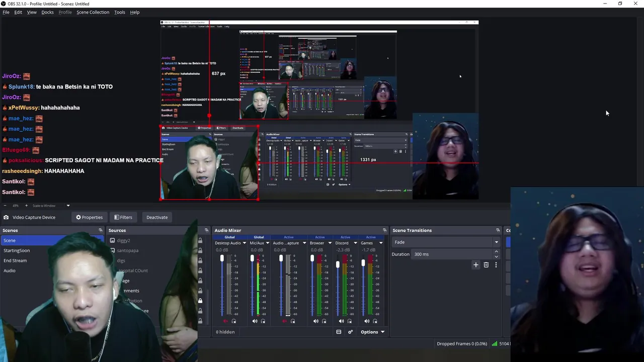Viewport: 644px width, 362px height.
Task: Click image source icon of diggy2
Action: tap(112, 240)
